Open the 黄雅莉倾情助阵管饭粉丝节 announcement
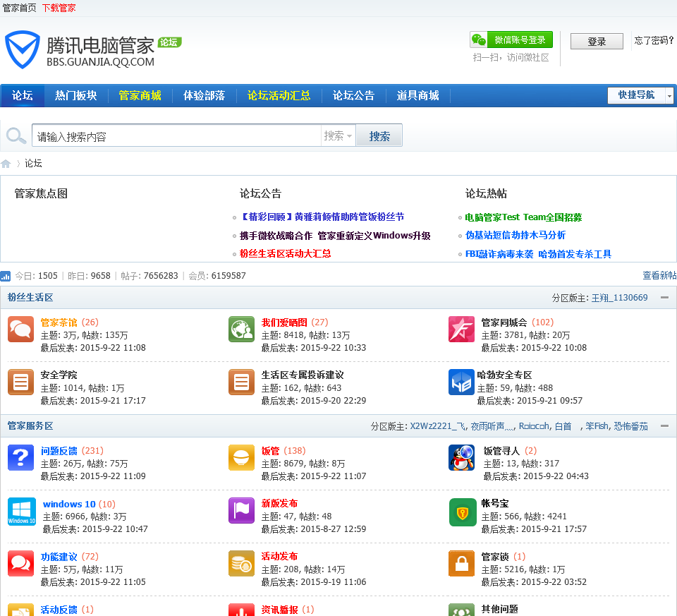This screenshot has width=677, height=616. pyautogui.click(x=322, y=217)
